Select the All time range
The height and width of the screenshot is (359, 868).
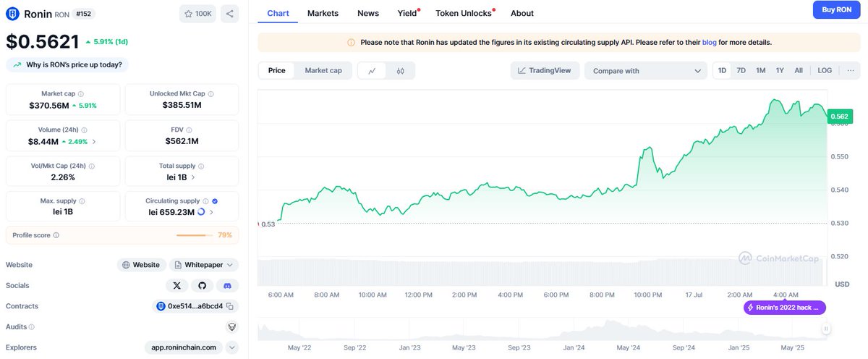point(799,70)
